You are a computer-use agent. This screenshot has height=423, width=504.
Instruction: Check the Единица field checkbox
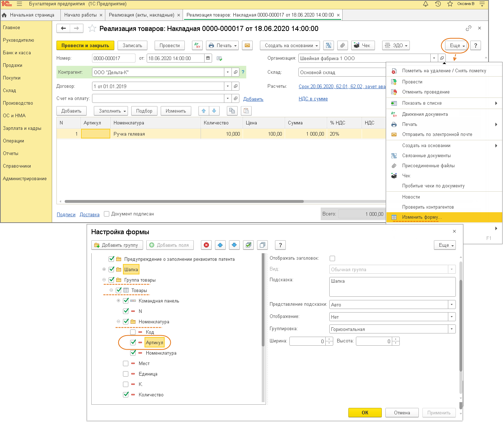point(126,374)
